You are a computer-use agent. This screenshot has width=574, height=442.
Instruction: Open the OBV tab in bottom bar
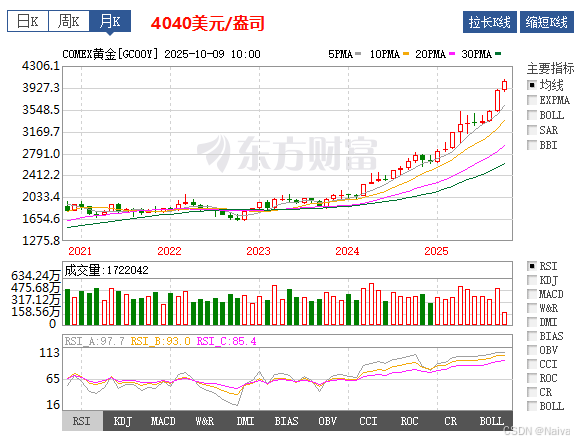[328, 421]
